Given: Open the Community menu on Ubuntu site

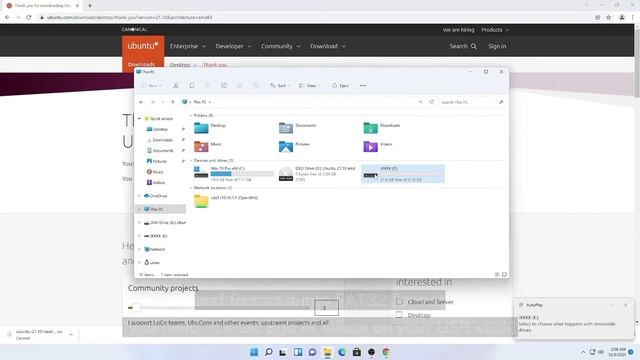Looking at the screenshot, I should [x=281, y=46].
